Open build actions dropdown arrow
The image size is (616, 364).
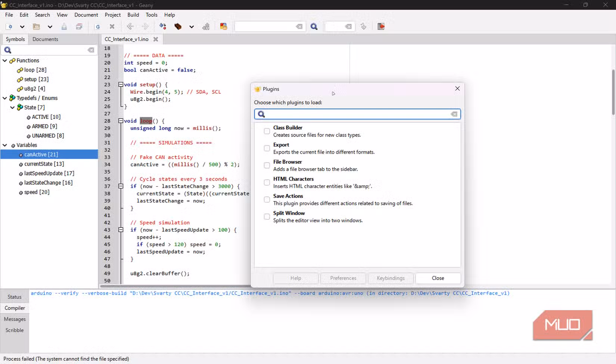click(x=192, y=26)
